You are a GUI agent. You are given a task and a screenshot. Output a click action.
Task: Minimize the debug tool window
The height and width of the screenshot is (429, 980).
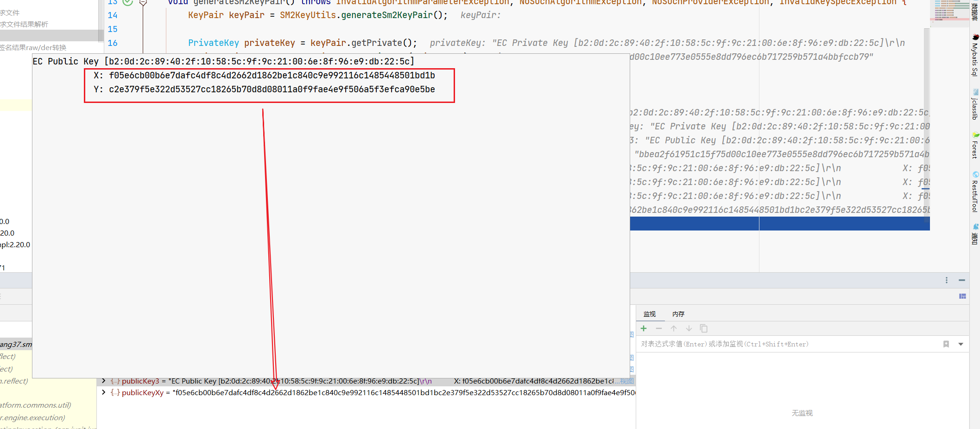pos(962,280)
